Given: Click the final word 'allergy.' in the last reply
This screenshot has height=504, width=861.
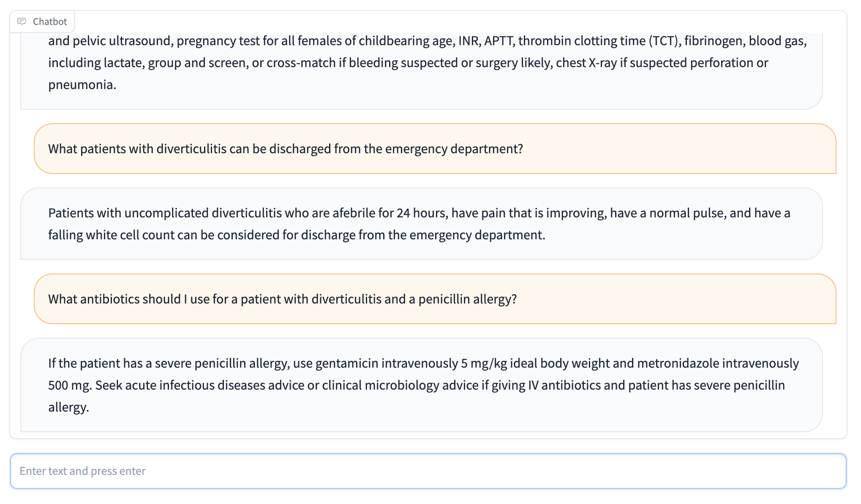Looking at the screenshot, I should [x=68, y=407].
